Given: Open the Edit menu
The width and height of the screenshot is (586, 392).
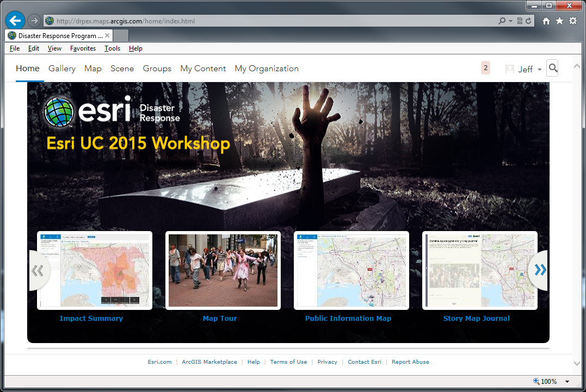Looking at the screenshot, I should 34,48.
